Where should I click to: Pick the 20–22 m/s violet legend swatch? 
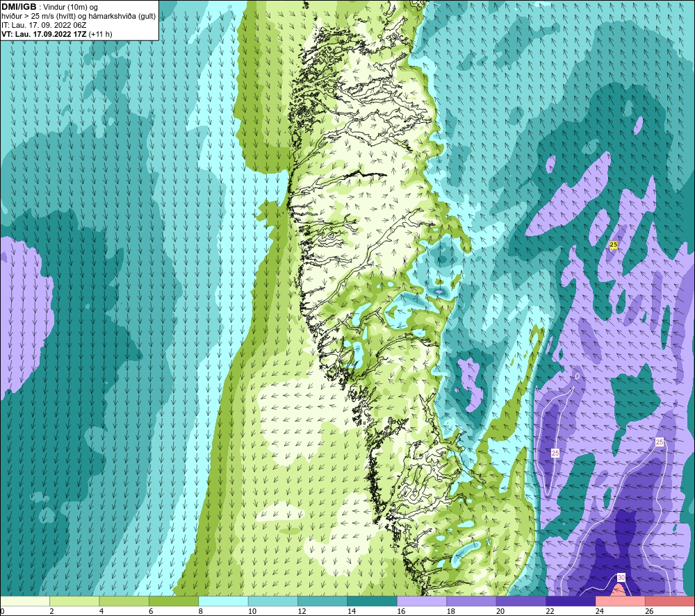point(521,601)
